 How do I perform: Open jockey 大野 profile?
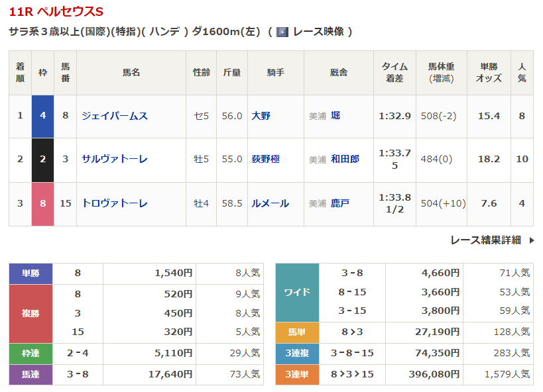[x=261, y=116]
